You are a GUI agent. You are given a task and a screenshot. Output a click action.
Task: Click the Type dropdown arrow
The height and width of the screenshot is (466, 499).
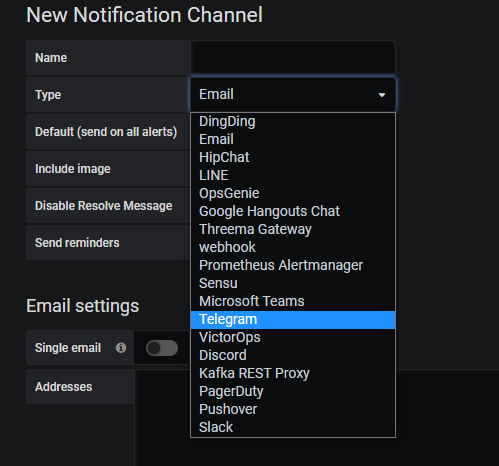tap(382, 95)
